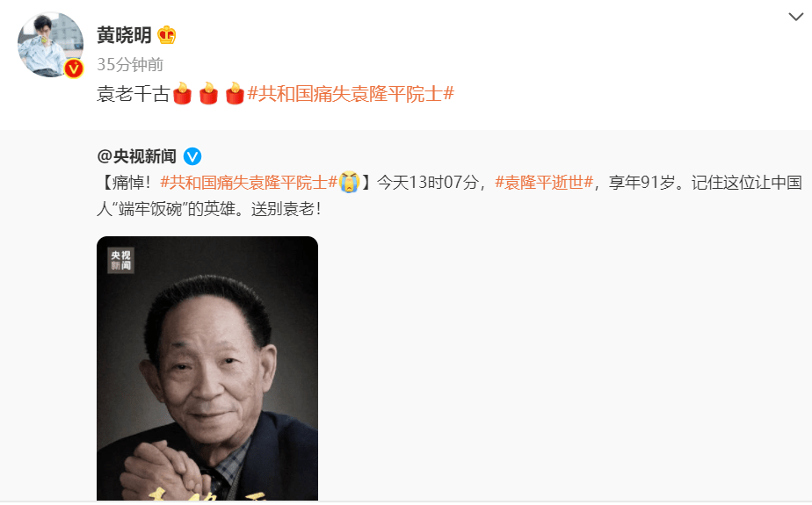Screen dimensions: 812x505
Task: Open the 黄晓明 username link
Action: tap(124, 35)
